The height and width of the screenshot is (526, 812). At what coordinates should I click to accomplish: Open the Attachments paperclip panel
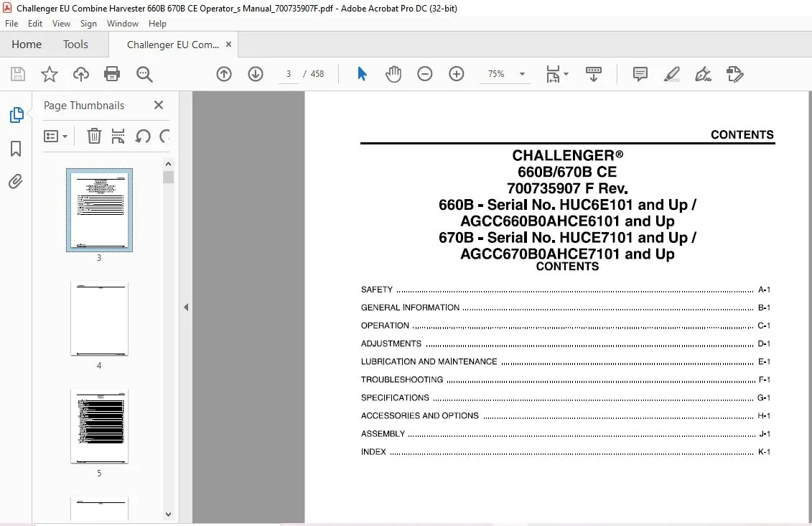(x=16, y=181)
